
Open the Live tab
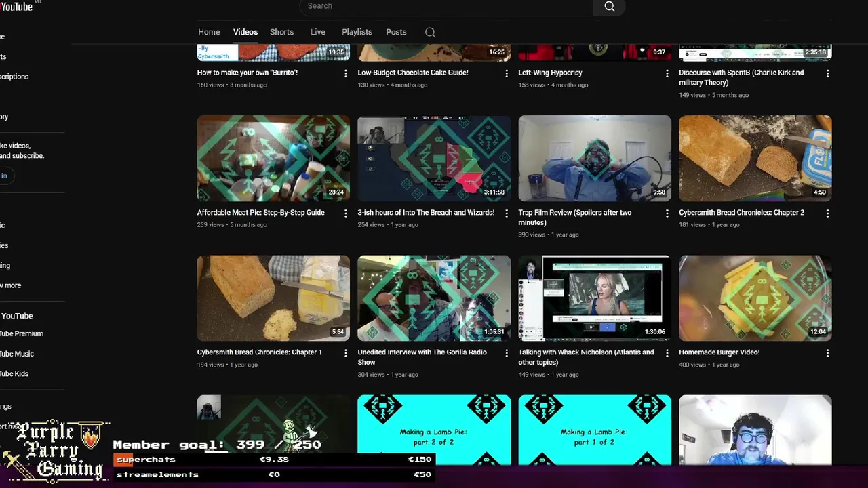point(318,32)
